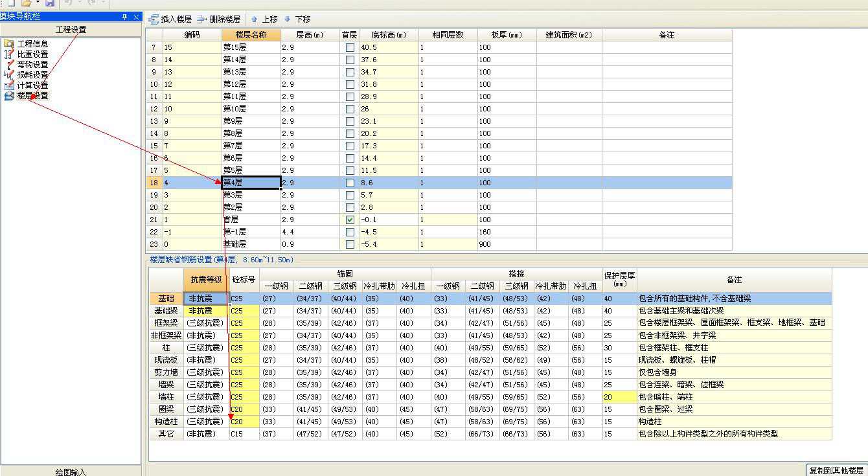The width and height of the screenshot is (868, 476).
Task: Click the 底标高 cell 40.5 of 第15层
Action: click(389, 47)
